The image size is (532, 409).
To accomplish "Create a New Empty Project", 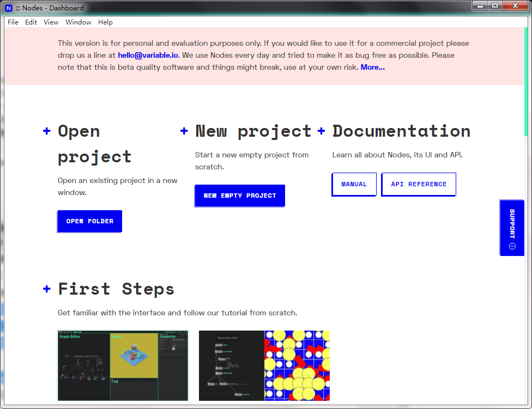I will point(240,196).
